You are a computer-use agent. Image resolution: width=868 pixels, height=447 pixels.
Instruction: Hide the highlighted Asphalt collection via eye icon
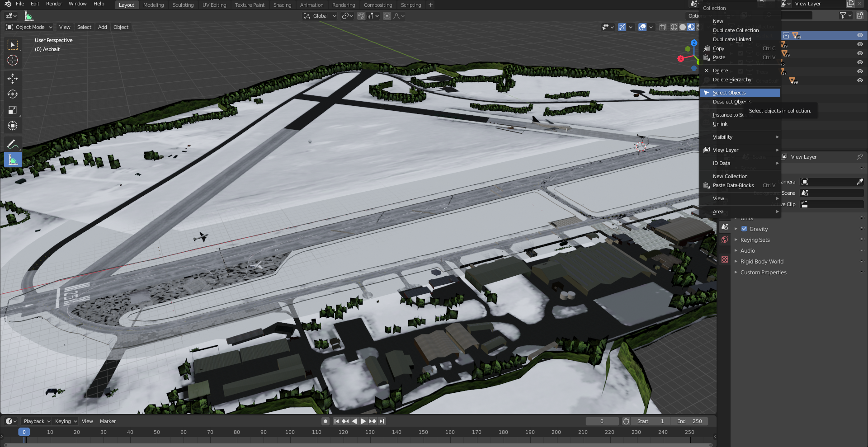tap(860, 35)
